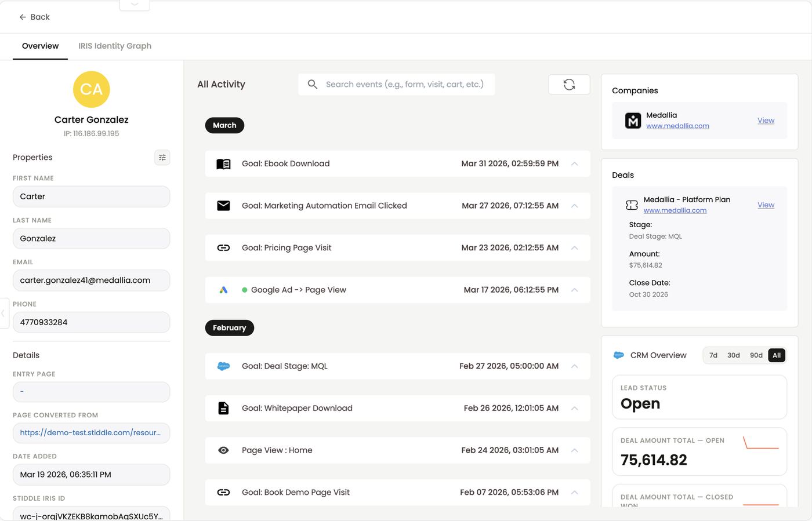This screenshot has width=812, height=521.
Task: Click the Close Date Oct 30 2026
Action: (648, 294)
